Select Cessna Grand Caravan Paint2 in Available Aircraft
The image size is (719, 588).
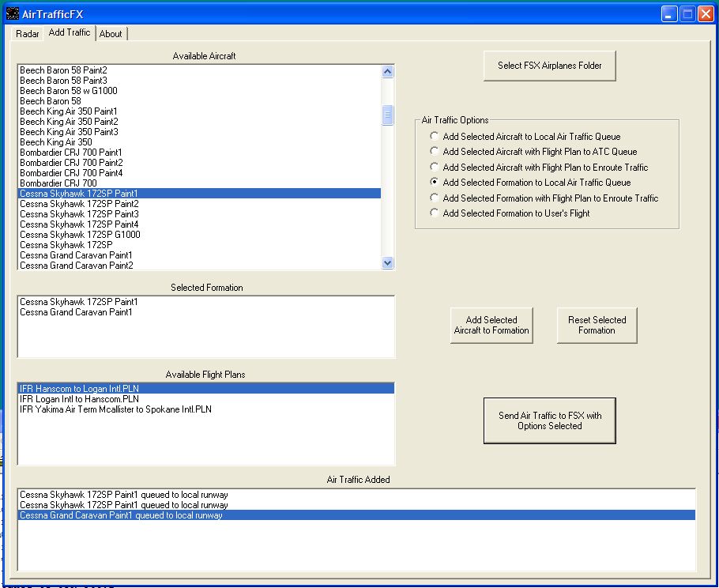(x=199, y=265)
